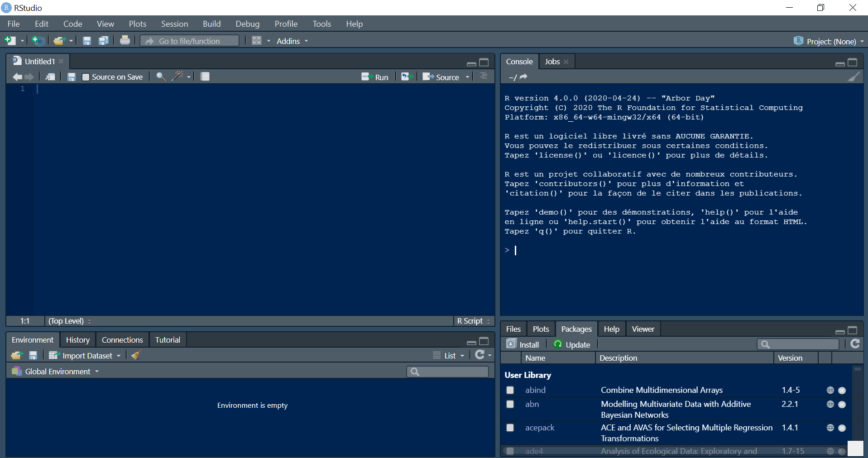
Task: Select the abind package checkbox
Action: 510,390
